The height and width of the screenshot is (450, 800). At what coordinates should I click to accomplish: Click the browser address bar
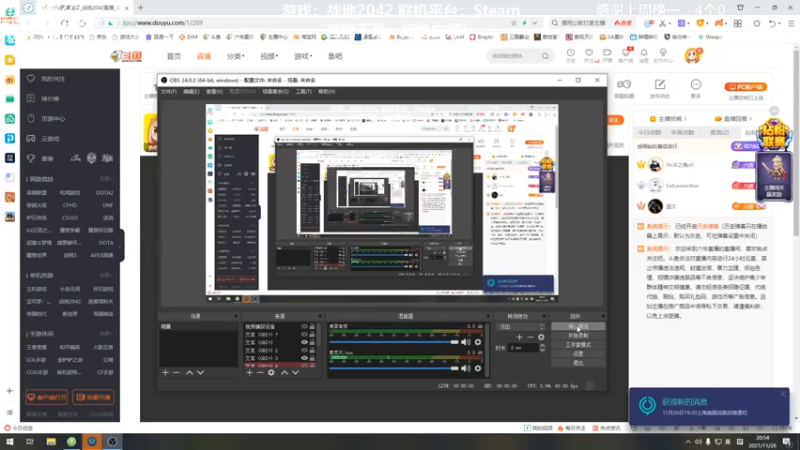[x=306, y=23]
